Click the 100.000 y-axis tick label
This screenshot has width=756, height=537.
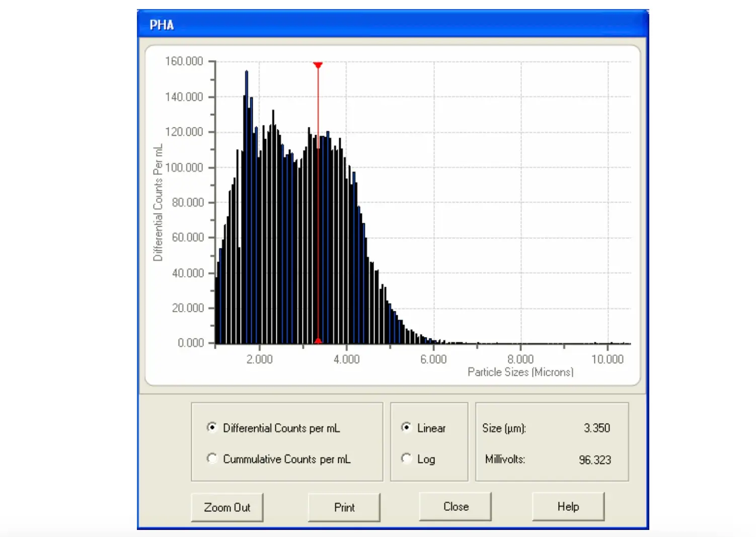pyautogui.click(x=184, y=167)
